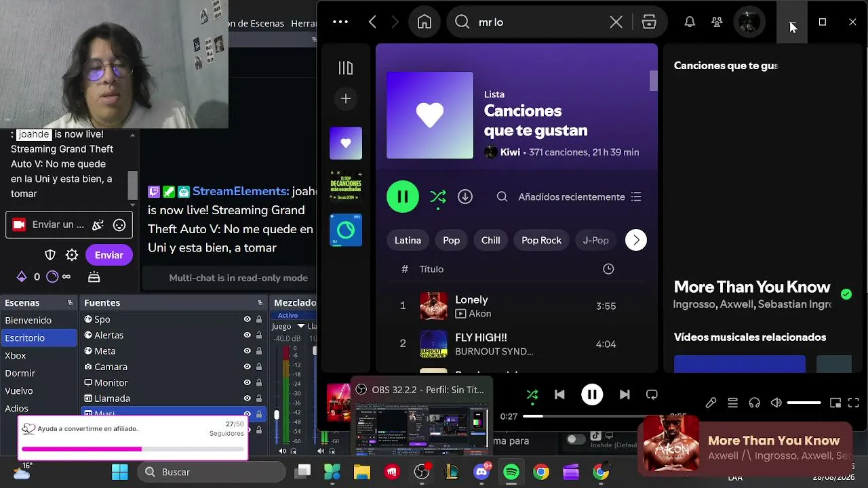Hide the Monitor source

click(248, 383)
